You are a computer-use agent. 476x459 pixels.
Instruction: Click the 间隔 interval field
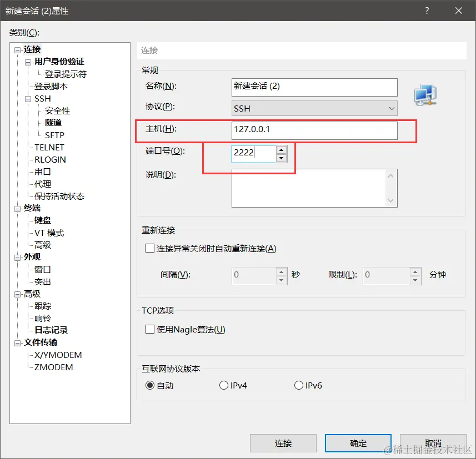(x=254, y=276)
